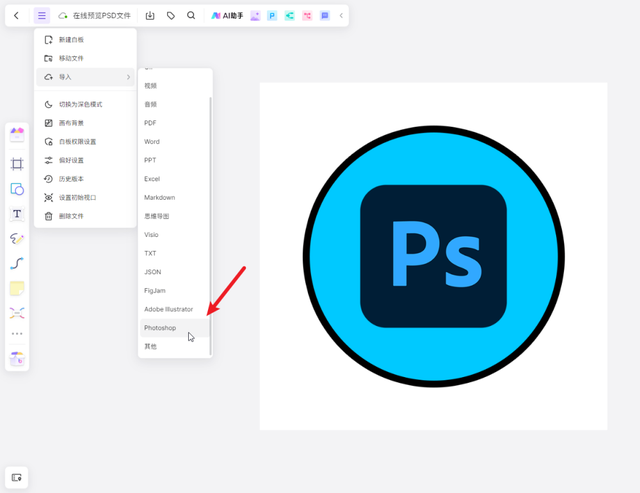
Task: Choose 新建白板 from the menu
Action: coord(85,40)
